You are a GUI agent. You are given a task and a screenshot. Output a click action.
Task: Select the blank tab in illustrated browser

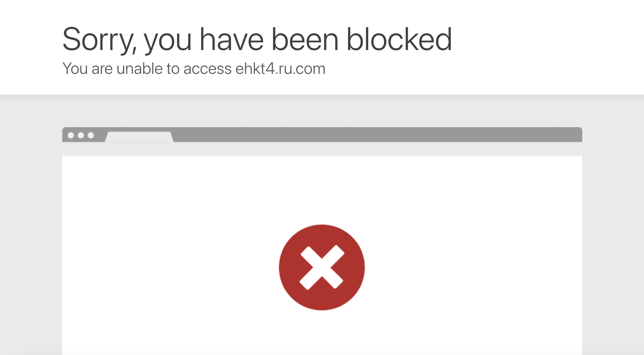point(139,137)
